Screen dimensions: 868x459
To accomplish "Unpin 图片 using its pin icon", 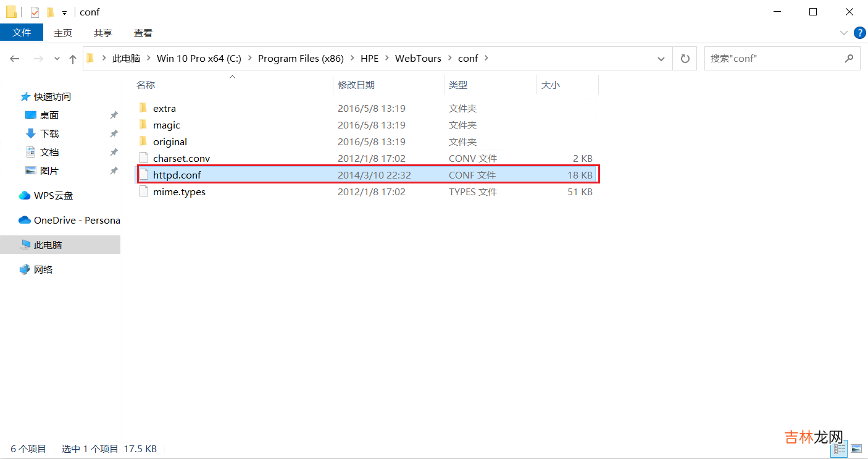I will coord(114,171).
